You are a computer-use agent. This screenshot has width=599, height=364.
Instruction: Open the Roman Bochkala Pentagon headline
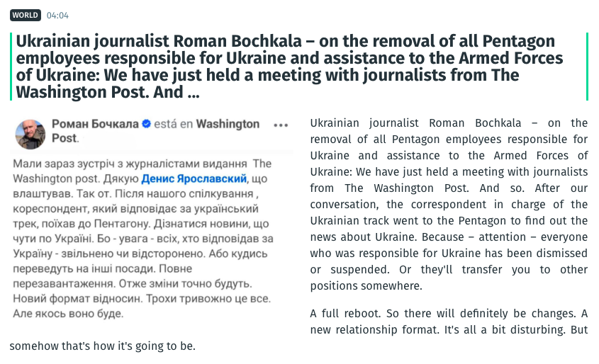[x=289, y=67]
